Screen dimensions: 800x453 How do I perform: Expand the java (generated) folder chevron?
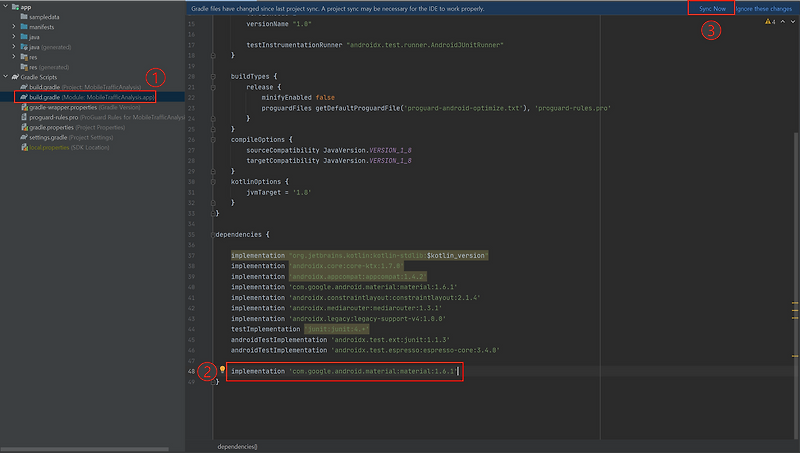pos(14,46)
